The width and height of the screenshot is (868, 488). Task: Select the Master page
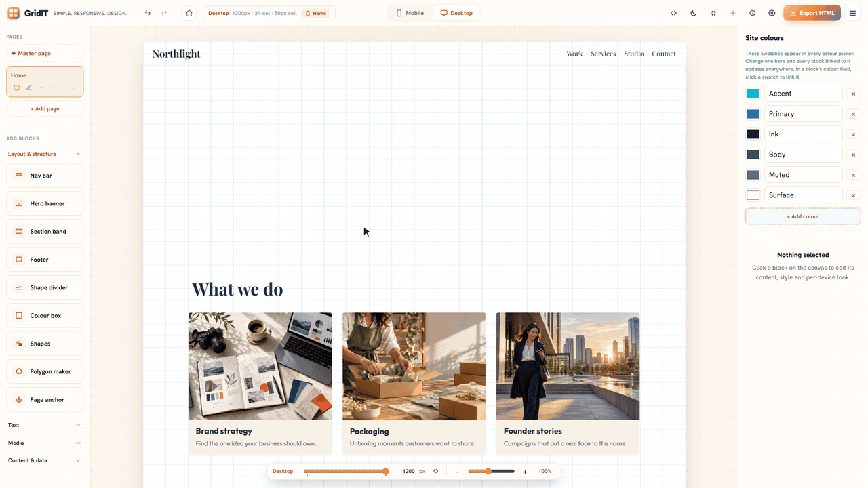(x=45, y=53)
